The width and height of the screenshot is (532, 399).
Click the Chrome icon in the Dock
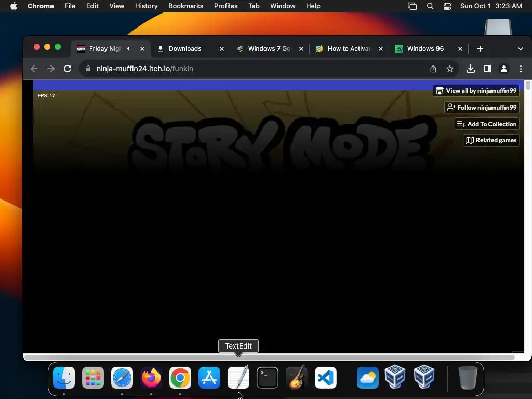click(x=180, y=378)
